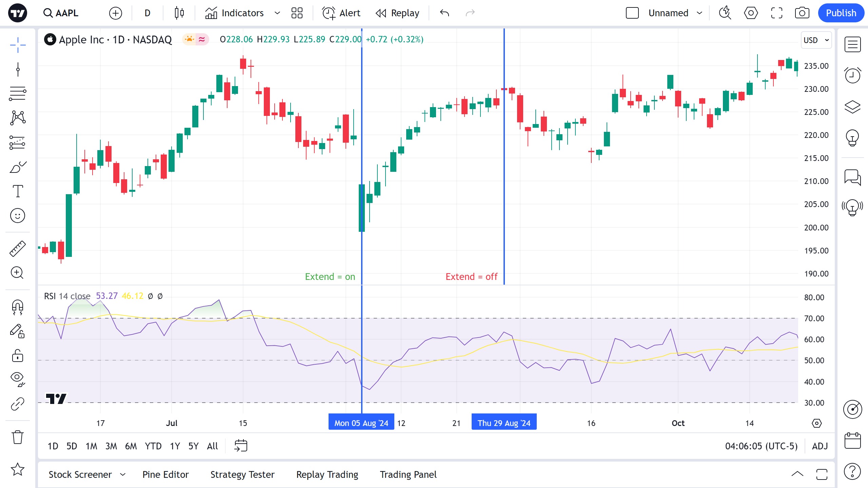Screen dimensions: 868x488
Task: Expand the USD currency dropdown
Action: pos(816,40)
